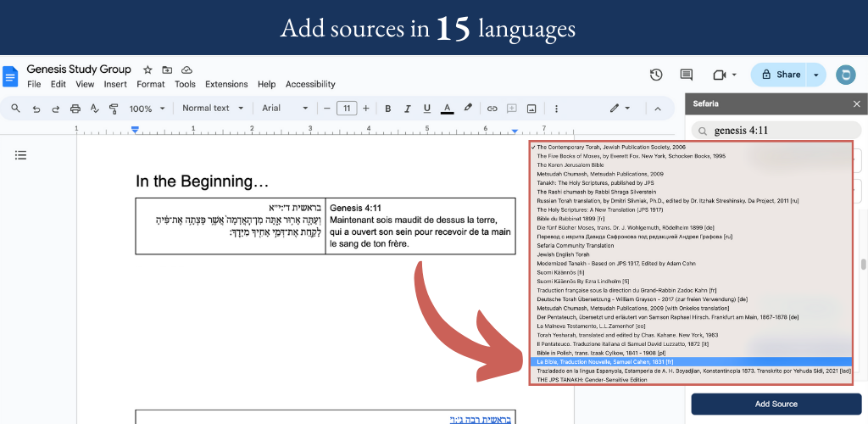Print the document
Viewport: 868px width, 424px height.
[75, 109]
